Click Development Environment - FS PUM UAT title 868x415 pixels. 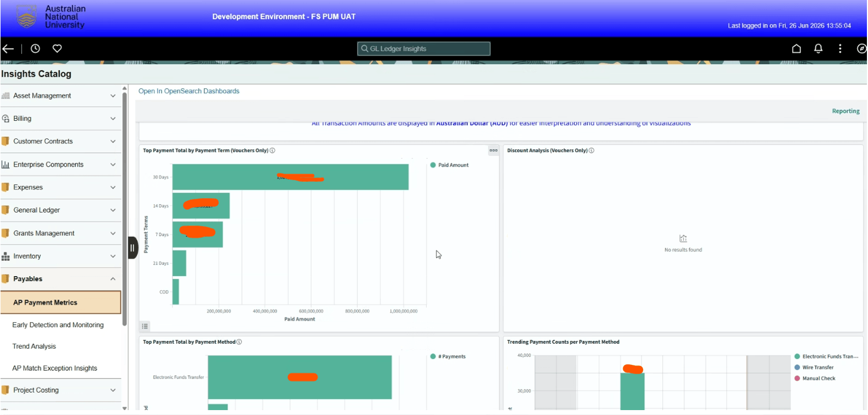[x=284, y=16]
